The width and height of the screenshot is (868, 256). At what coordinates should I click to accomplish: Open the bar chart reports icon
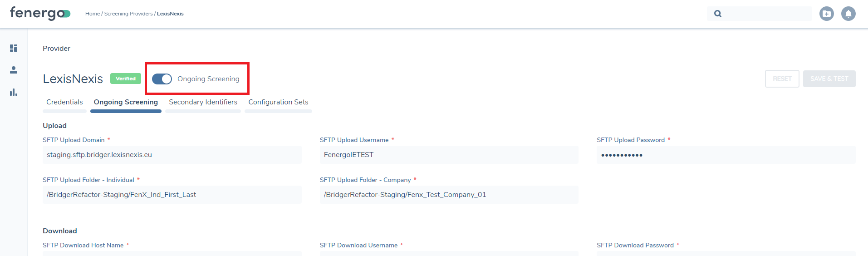pos(14,92)
